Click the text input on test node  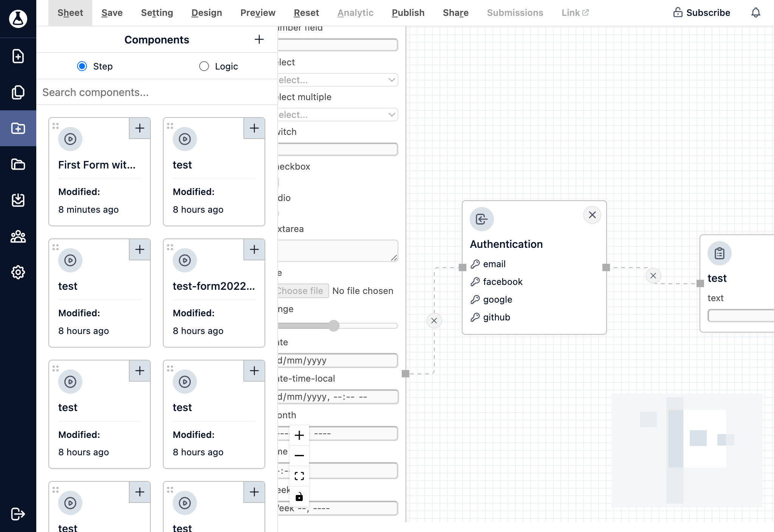(741, 315)
